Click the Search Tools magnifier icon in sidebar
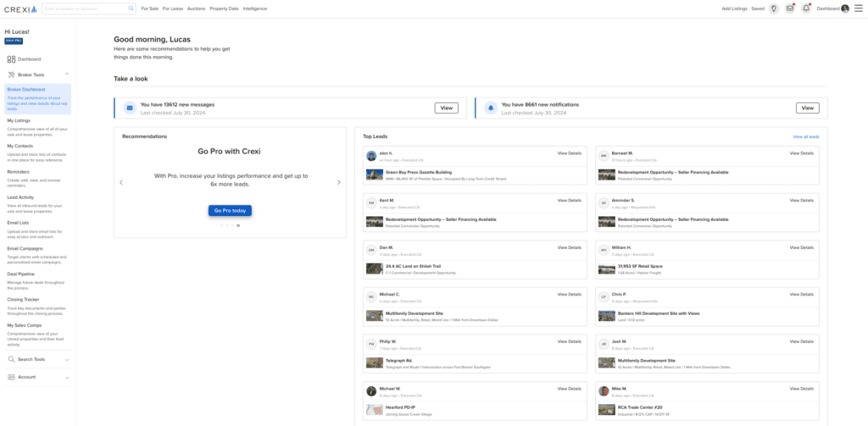The height and width of the screenshot is (426, 868). pyautogui.click(x=11, y=360)
